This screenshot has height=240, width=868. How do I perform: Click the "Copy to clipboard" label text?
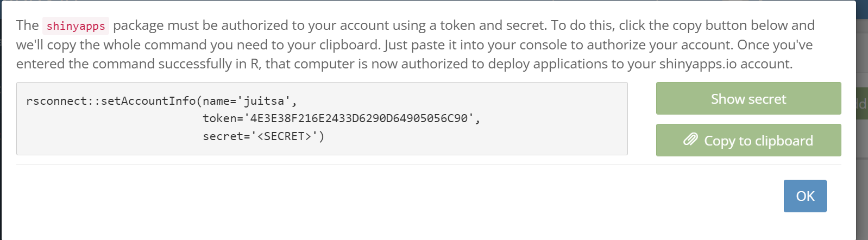758,141
